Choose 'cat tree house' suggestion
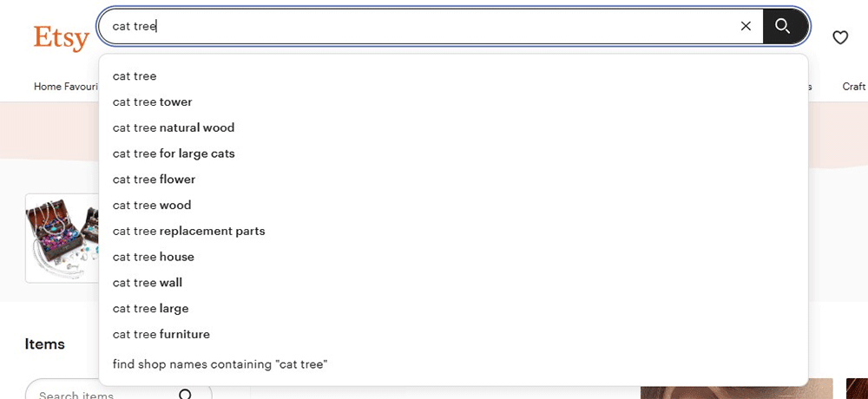This screenshot has height=399, width=868. point(154,257)
